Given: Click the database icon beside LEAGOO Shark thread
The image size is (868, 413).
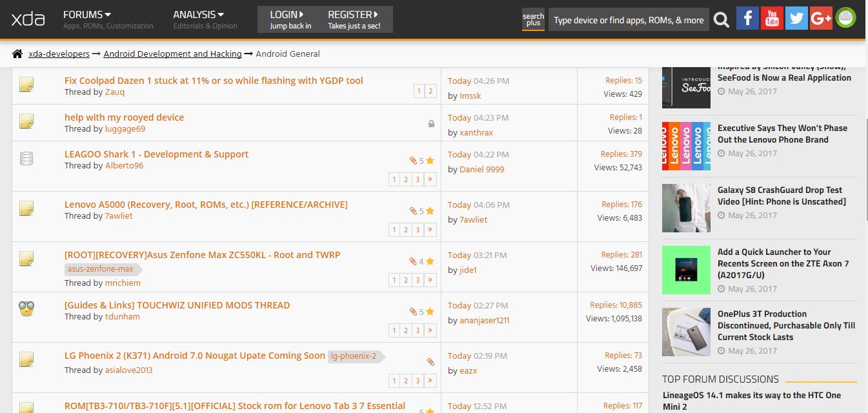Looking at the screenshot, I should (26, 157).
